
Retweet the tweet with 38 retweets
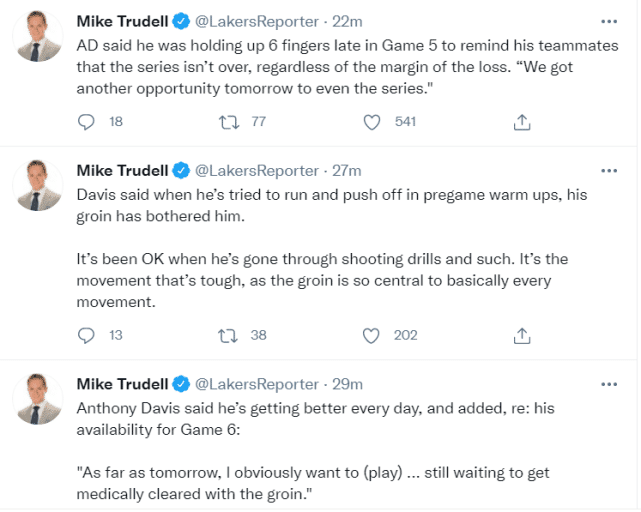[x=227, y=335]
